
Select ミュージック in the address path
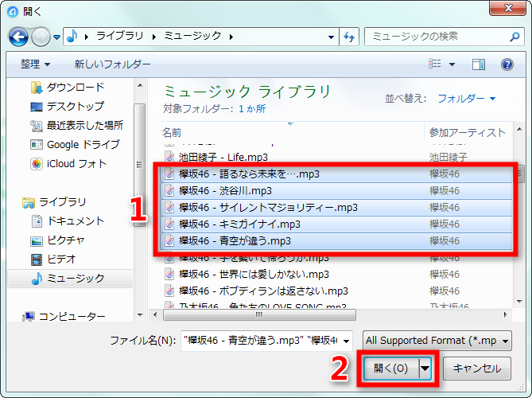(192, 36)
